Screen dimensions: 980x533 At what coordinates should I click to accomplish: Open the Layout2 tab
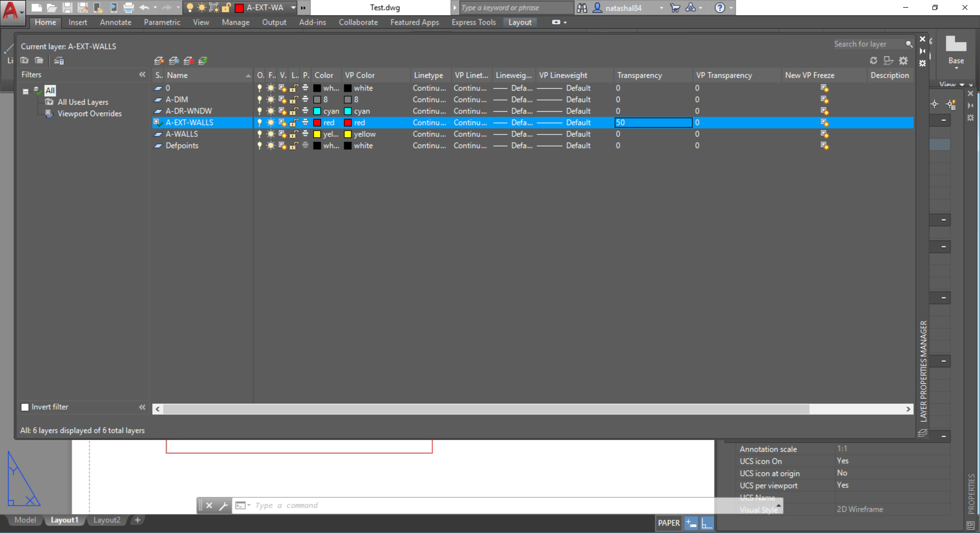107,520
